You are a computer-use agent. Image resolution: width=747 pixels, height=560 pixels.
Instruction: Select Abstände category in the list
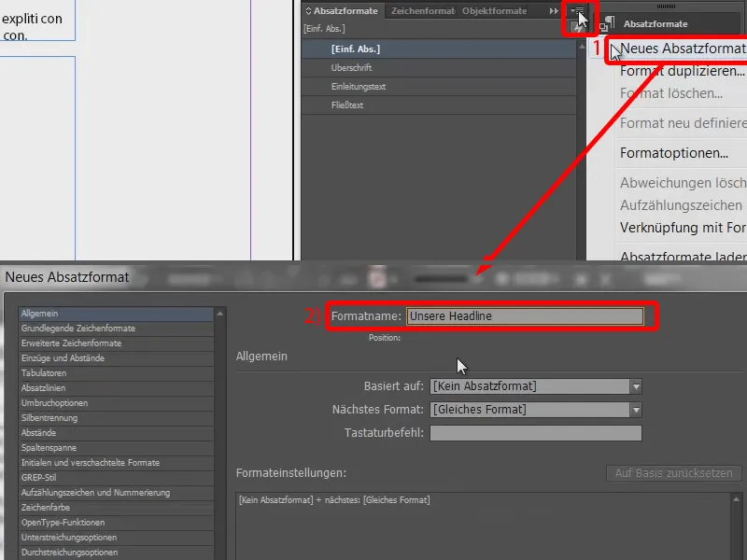pos(116,433)
